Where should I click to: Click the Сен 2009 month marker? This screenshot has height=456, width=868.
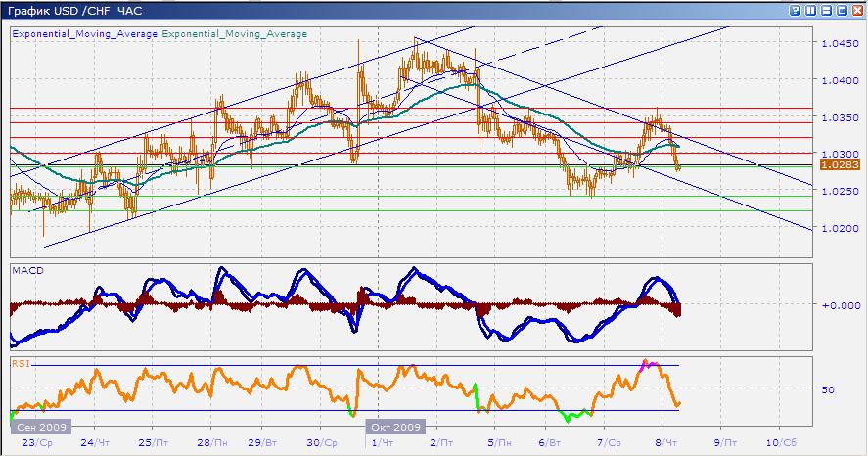point(38,427)
